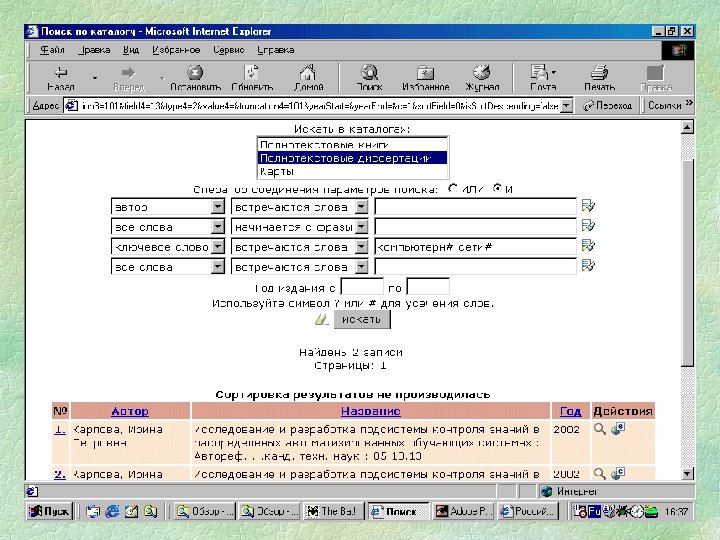This screenshot has height=540, width=720.
Task: Click the Правка edit toolbar icon
Action: [656, 78]
